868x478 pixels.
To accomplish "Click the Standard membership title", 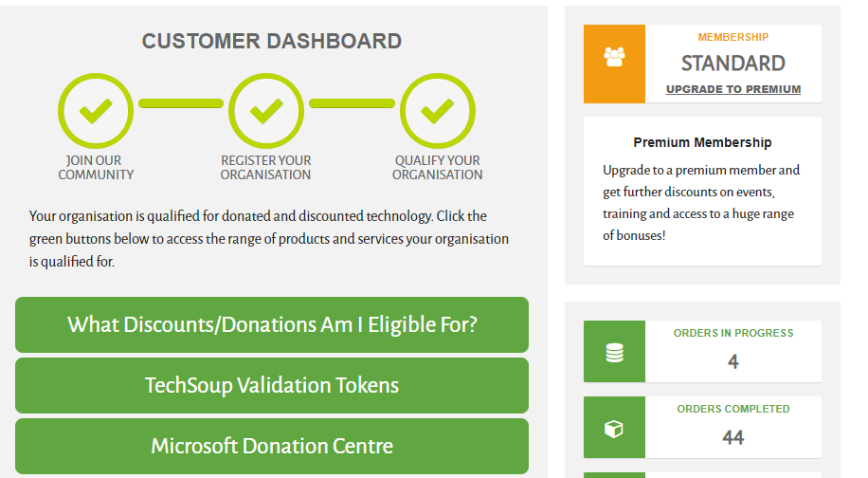I will point(732,64).
